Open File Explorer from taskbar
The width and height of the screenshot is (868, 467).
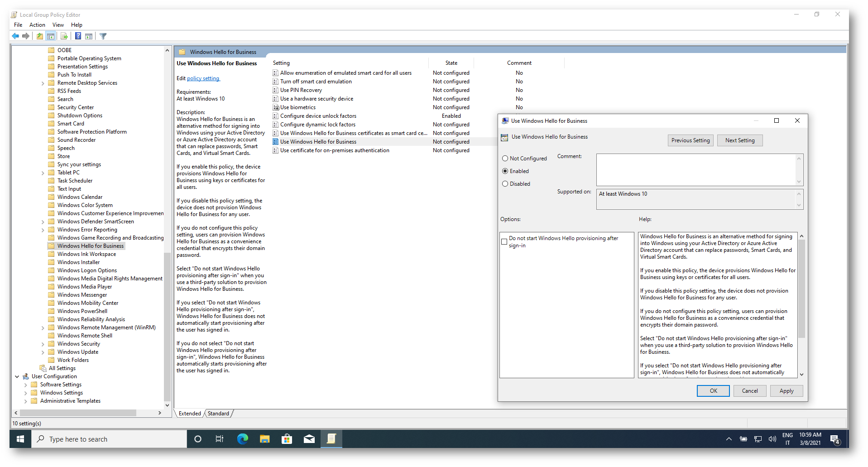click(265, 439)
